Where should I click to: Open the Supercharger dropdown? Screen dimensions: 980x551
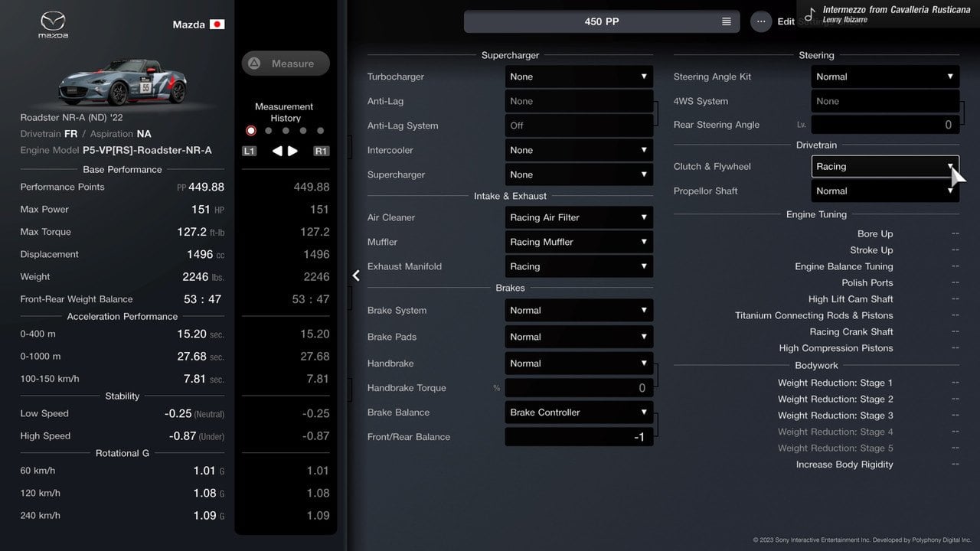pyautogui.click(x=579, y=174)
